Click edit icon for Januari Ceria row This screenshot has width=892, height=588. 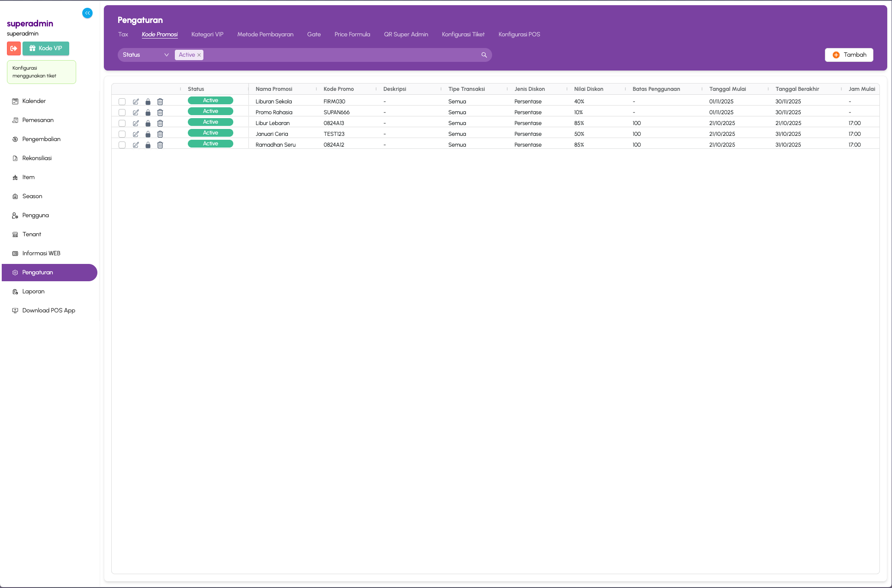(x=136, y=134)
